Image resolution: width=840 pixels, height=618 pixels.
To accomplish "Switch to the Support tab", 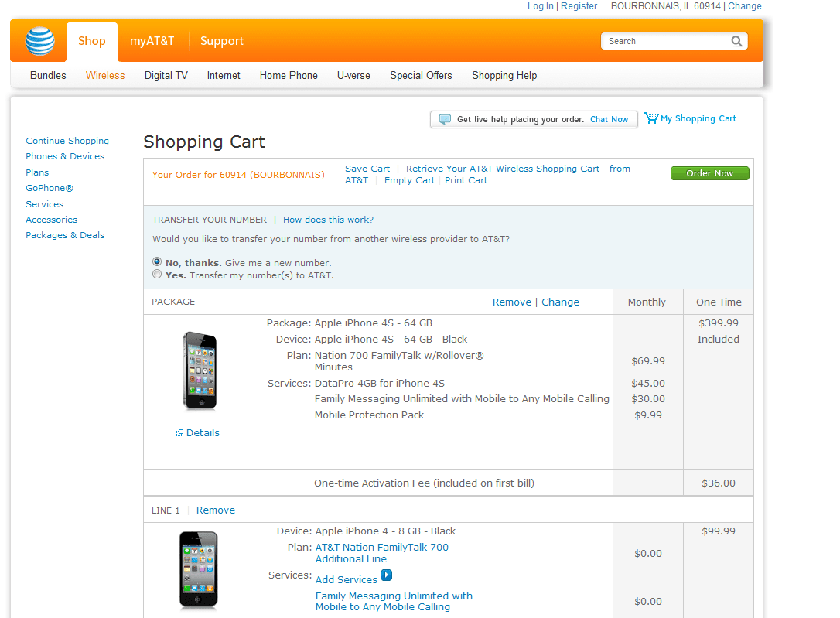I will point(221,41).
